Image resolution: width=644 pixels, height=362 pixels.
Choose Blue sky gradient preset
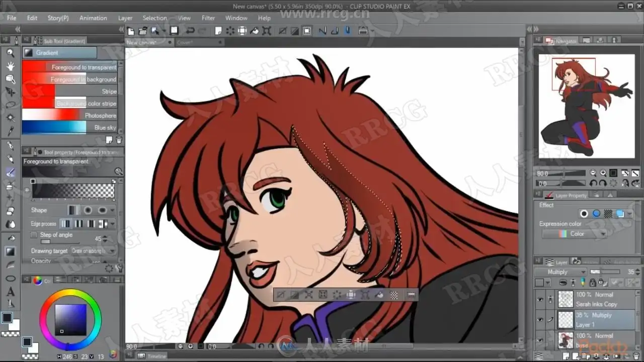point(69,127)
